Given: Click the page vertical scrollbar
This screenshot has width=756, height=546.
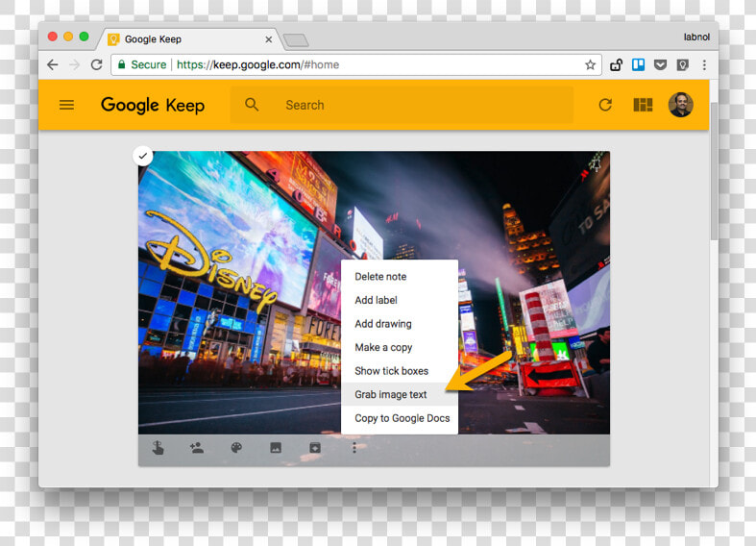Looking at the screenshot, I should pyautogui.click(x=714, y=171).
